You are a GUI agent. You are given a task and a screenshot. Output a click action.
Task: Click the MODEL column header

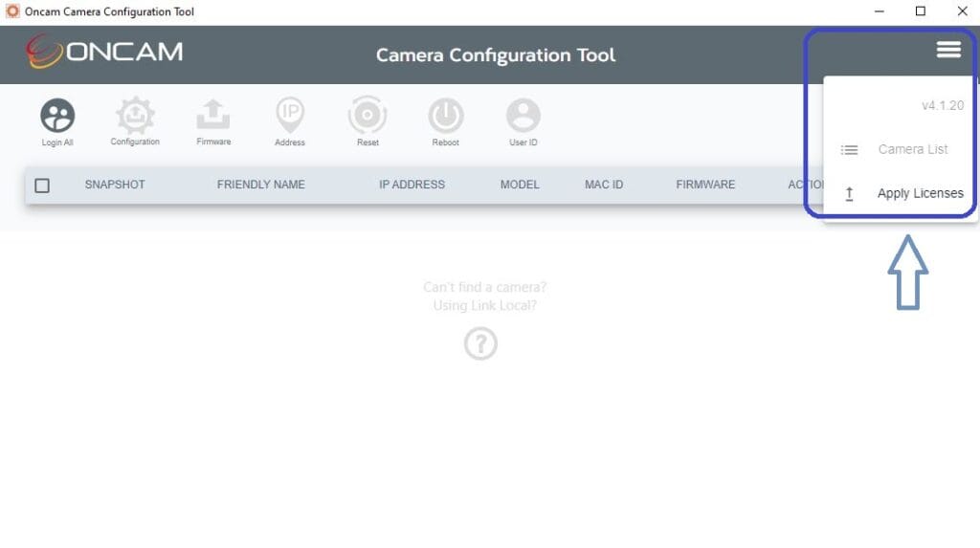click(520, 185)
